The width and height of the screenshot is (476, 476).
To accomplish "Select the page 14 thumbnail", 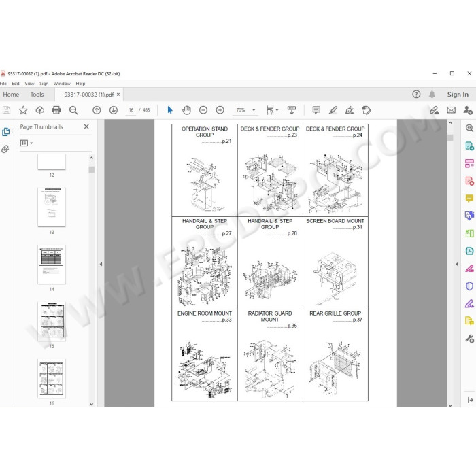I will click(52, 264).
